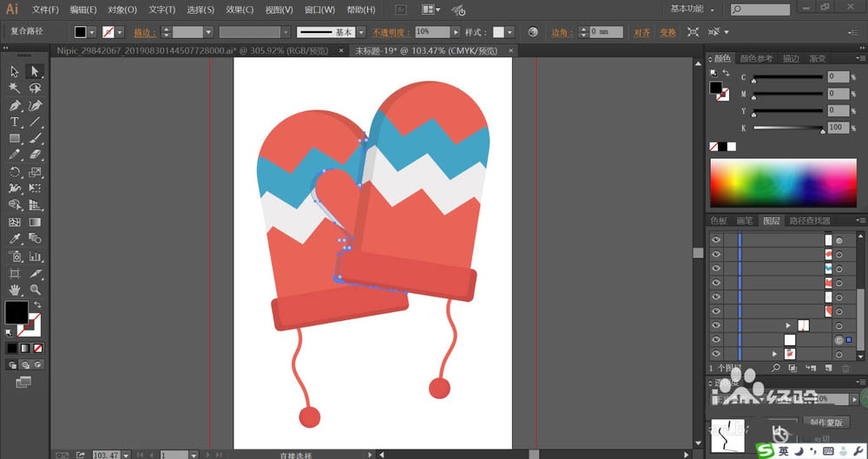Select the Scale tool
The image size is (868, 459).
(x=35, y=172)
